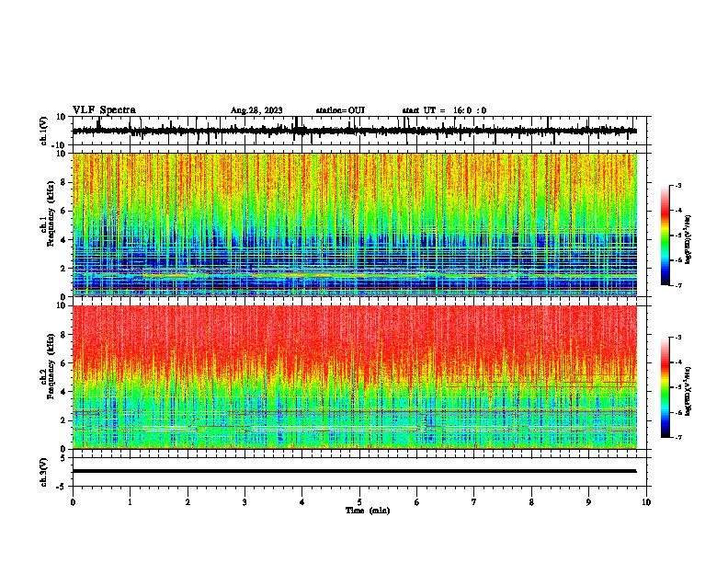Click the "Time (min)" axis title
Image resolution: width=728 pixels, height=563 pixels.
point(368,511)
